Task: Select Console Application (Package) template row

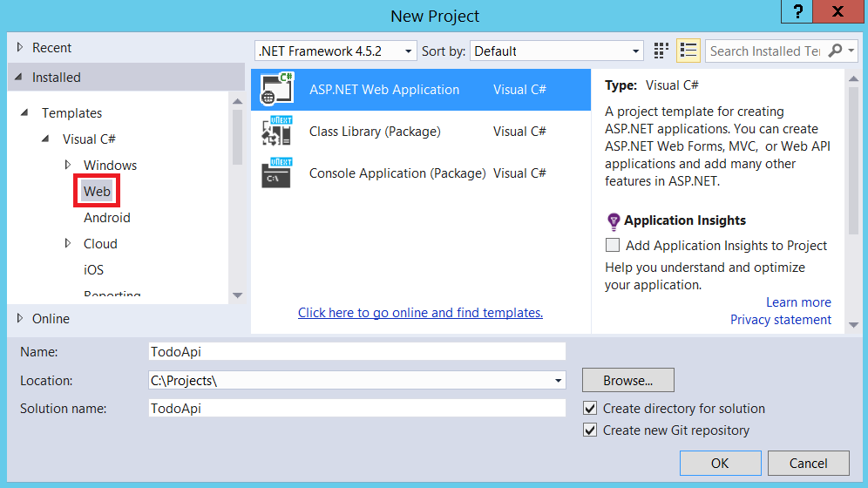Action: pos(421,173)
